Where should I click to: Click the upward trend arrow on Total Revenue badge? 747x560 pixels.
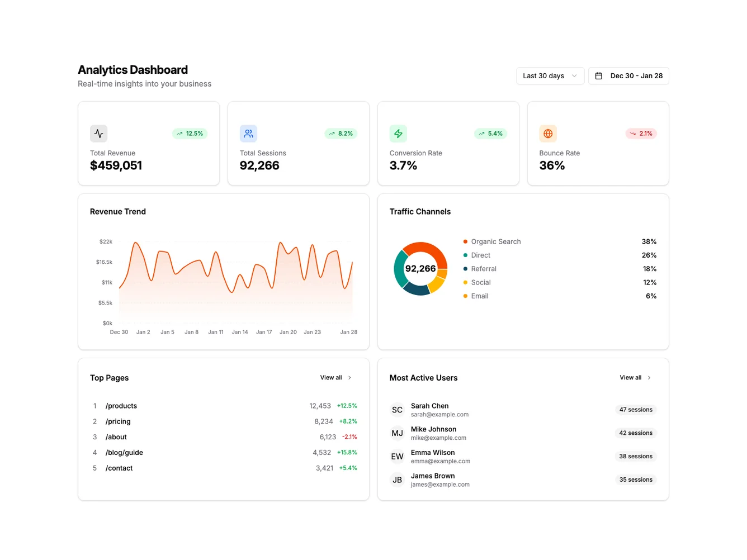click(x=179, y=134)
